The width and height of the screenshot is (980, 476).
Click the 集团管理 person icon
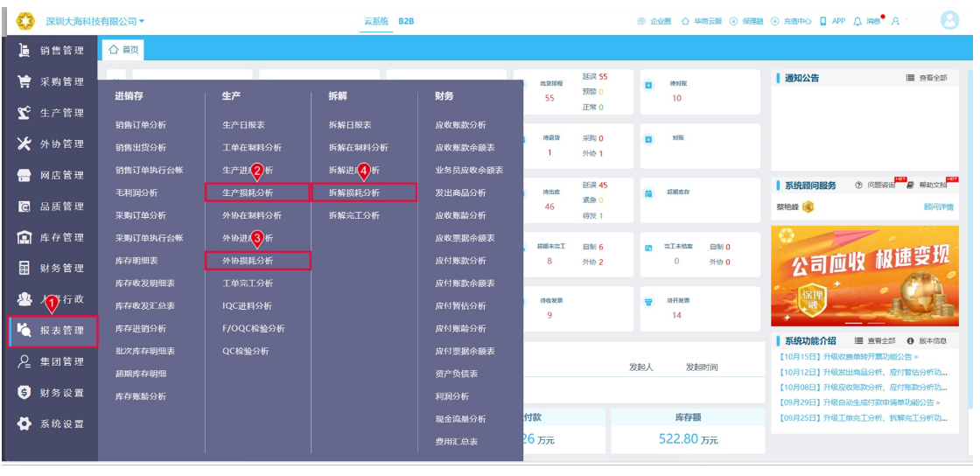[24, 361]
